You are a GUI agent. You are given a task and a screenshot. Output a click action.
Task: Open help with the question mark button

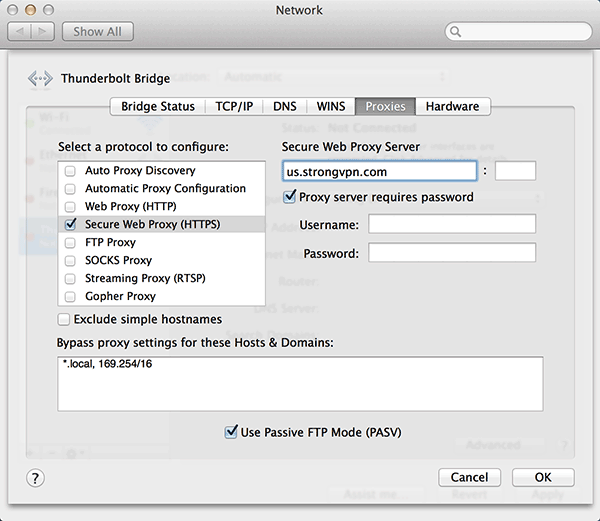pyautogui.click(x=35, y=478)
